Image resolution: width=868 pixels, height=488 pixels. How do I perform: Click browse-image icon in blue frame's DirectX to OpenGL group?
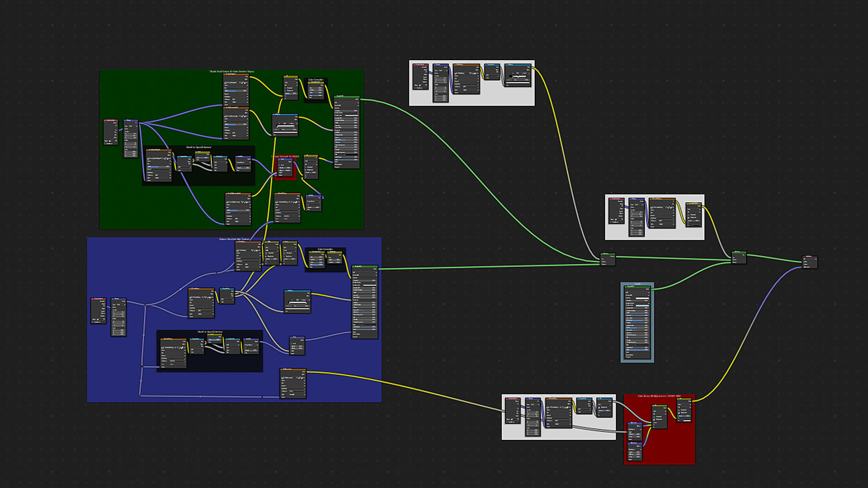coord(163,347)
